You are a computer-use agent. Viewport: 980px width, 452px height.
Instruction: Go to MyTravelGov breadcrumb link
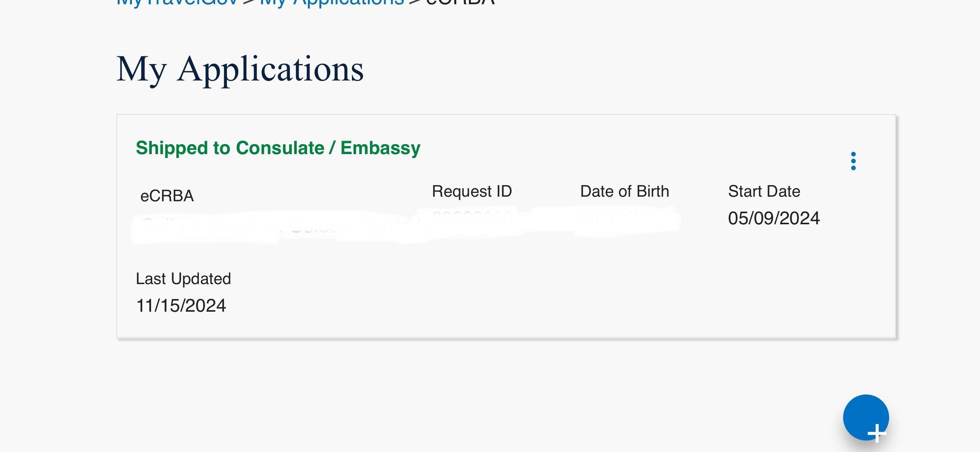(x=177, y=2)
